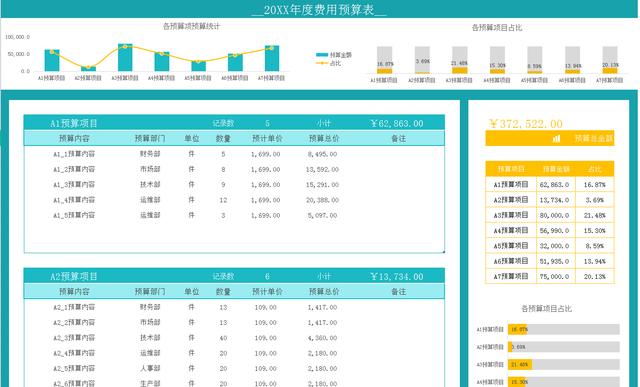Viewport: 640px width, 387px height.
Task: Click A2 column in top-right percentage chart
Action: tap(422, 60)
